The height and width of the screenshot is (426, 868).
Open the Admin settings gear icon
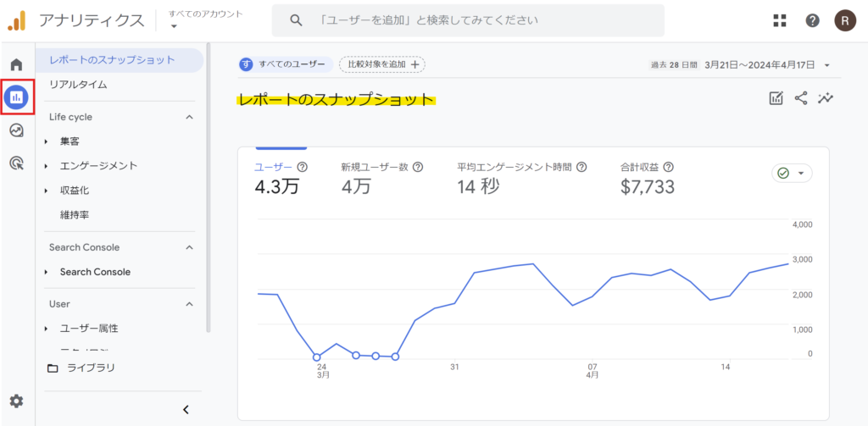pyautogui.click(x=16, y=401)
